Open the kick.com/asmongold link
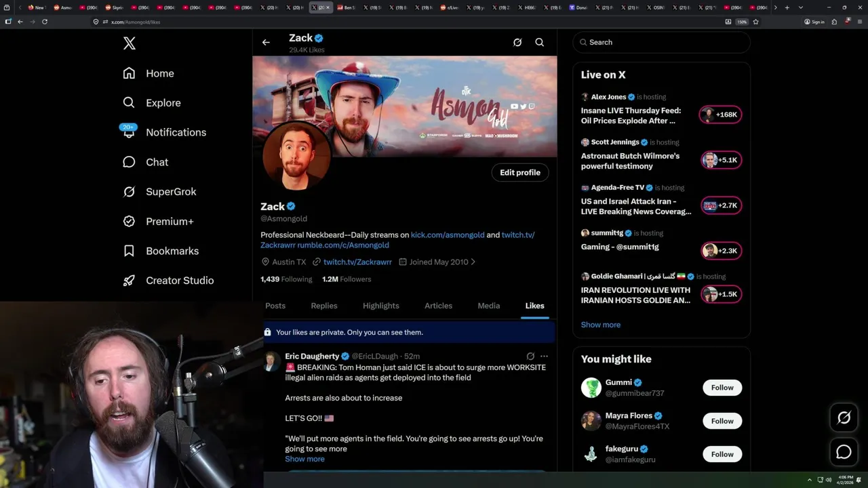The image size is (868, 488). 448,235
